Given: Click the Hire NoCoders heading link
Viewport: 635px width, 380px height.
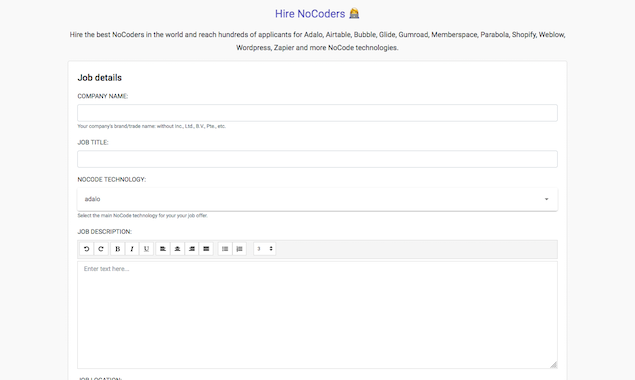Looking at the screenshot, I should 317,14.
